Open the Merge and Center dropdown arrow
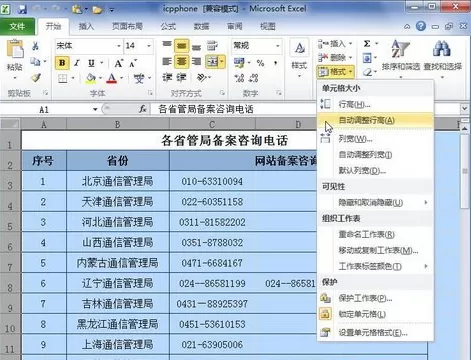 pyautogui.click(x=222, y=61)
